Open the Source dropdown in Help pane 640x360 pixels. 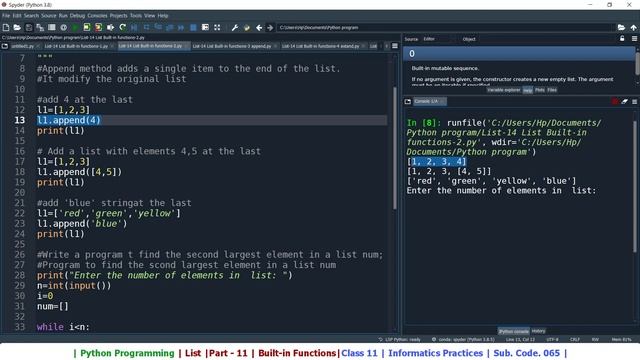[x=441, y=39]
